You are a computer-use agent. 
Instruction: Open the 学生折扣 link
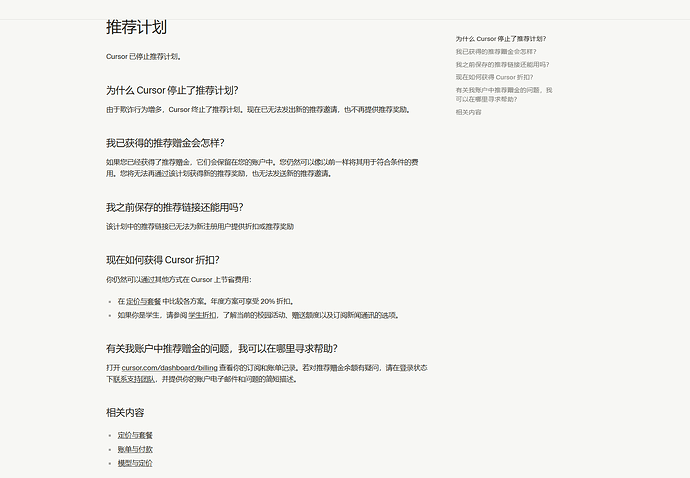tap(202, 315)
